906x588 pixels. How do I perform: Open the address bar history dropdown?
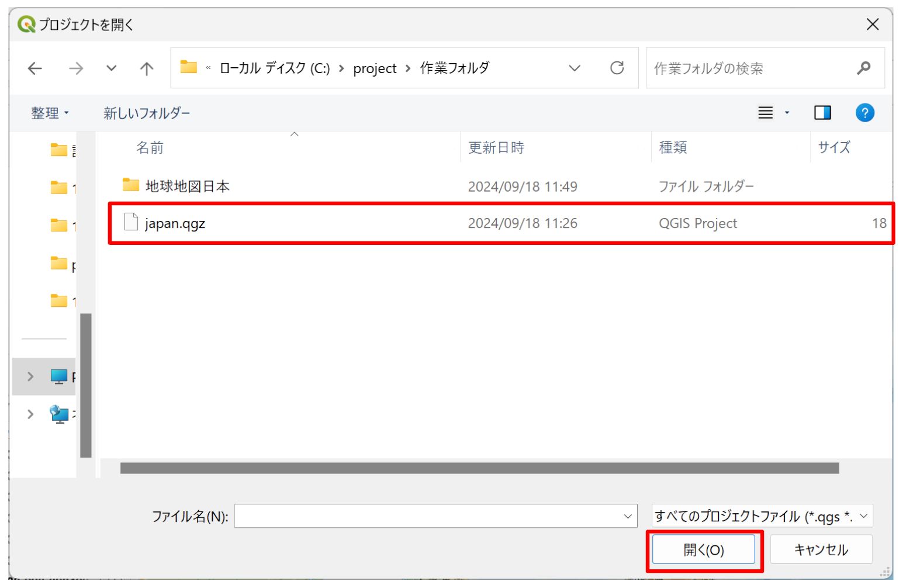pyautogui.click(x=575, y=68)
